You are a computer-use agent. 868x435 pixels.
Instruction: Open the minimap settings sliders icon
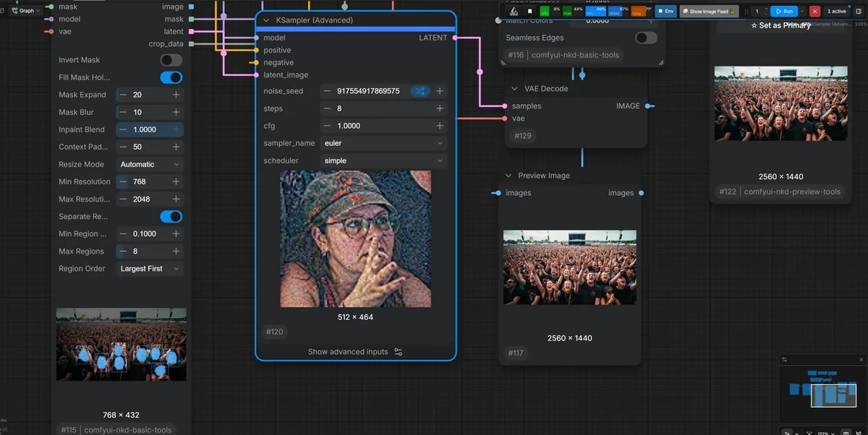pyautogui.click(x=785, y=359)
